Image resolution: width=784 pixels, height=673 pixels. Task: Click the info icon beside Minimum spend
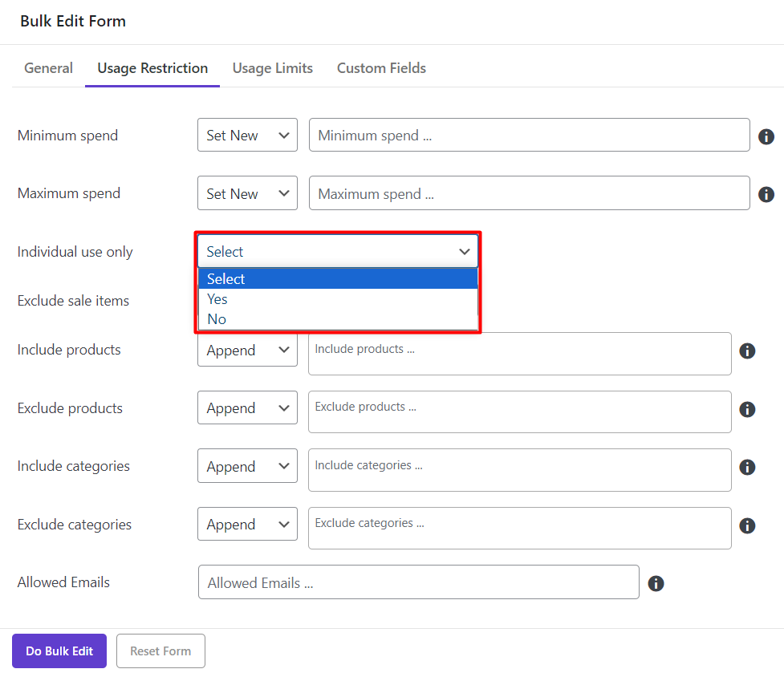[766, 136]
